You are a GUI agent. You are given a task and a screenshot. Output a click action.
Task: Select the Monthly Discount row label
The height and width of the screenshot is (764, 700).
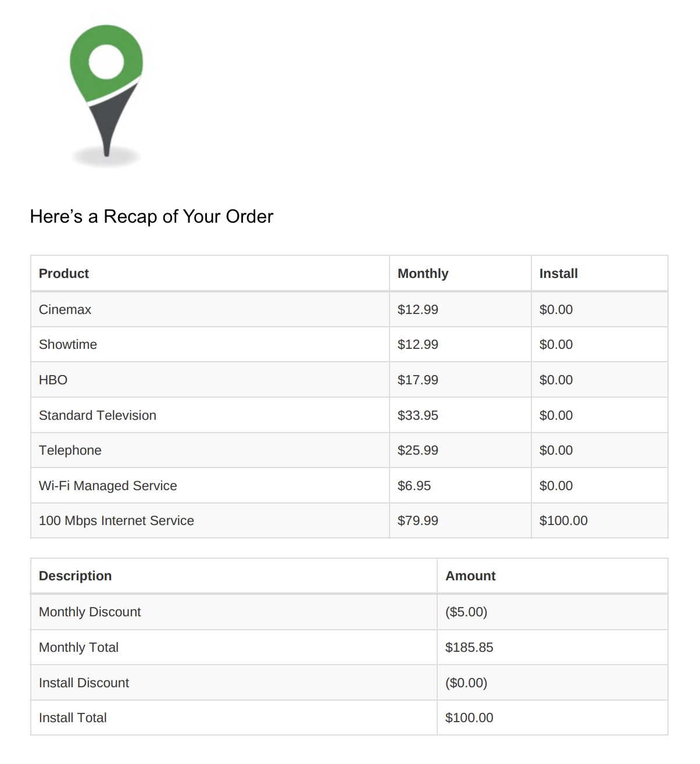[90, 612]
